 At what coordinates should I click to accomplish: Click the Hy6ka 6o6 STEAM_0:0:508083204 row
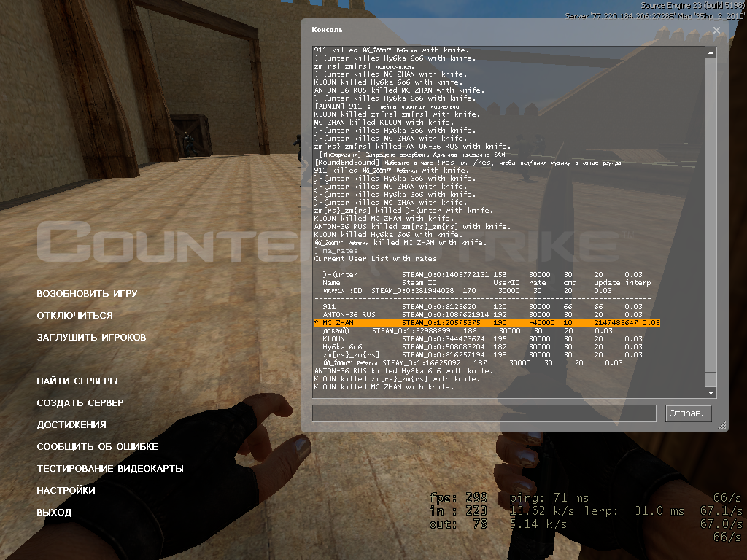click(483, 346)
